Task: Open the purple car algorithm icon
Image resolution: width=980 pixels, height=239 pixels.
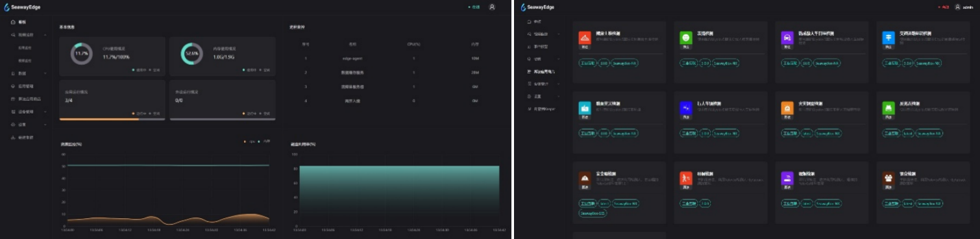Action: tap(787, 38)
